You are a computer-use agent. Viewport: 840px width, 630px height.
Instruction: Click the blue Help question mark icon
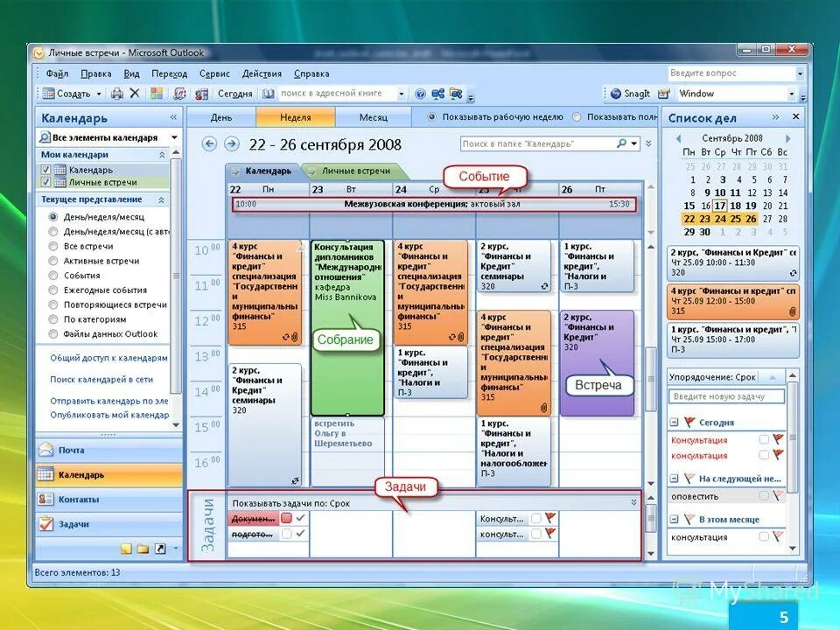[x=420, y=94]
